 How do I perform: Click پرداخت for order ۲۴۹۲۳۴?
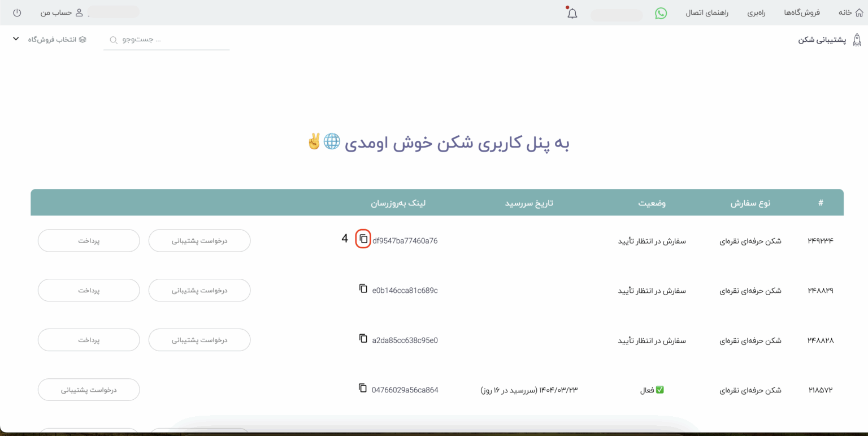88,240
